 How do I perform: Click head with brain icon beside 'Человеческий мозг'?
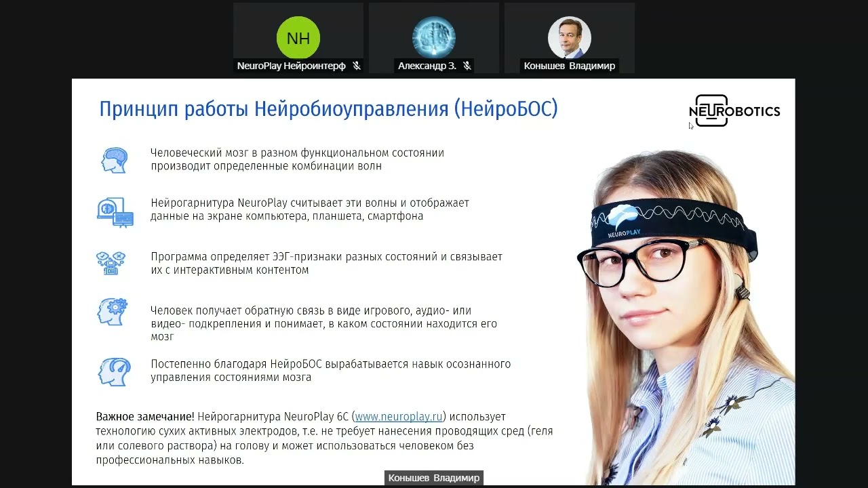tap(114, 160)
